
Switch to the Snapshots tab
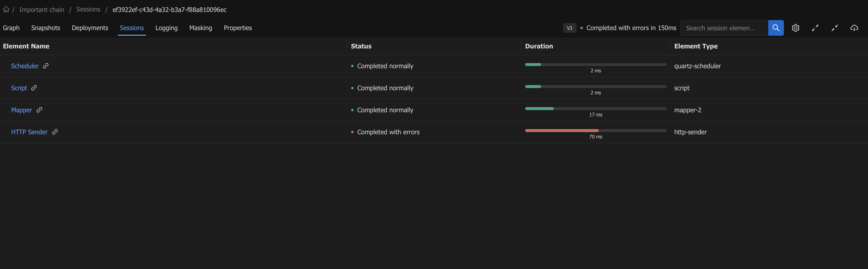[x=45, y=28]
